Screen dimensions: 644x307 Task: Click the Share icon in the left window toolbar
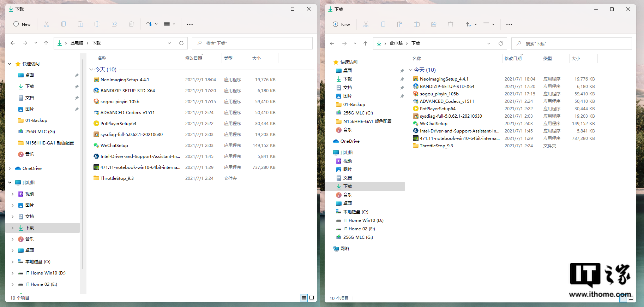[114, 24]
